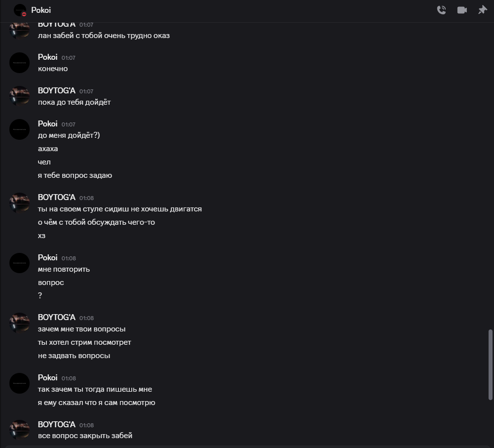Viewport: 494px width, 448px height.
Task: Click Pokoi's avatar beside the message "конечно"
Action: point(20,63)
